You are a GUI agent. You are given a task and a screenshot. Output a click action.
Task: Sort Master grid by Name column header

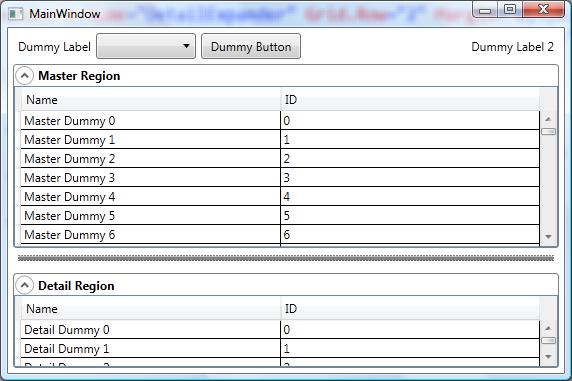[x=151, y=100]
